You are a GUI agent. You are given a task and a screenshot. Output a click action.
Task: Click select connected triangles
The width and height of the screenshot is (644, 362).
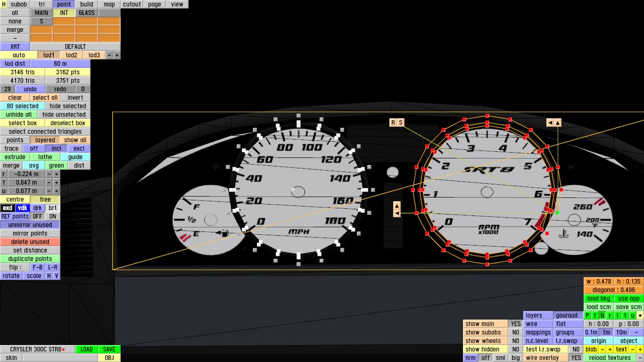click(45, 132)
